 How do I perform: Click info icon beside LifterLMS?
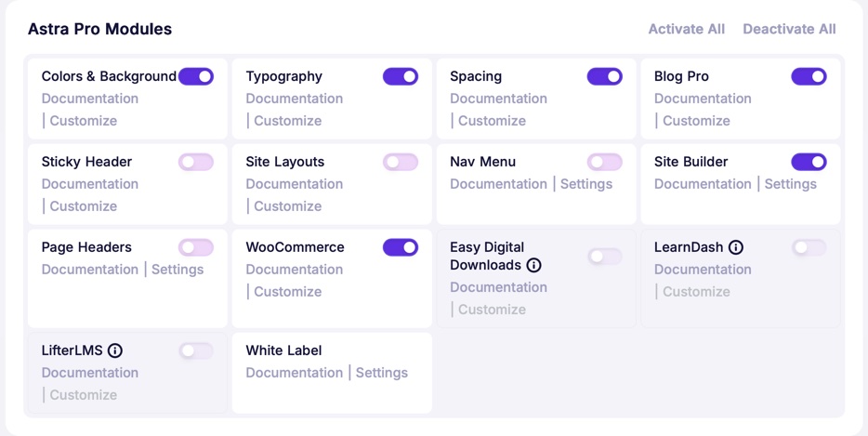click(115, 350)
